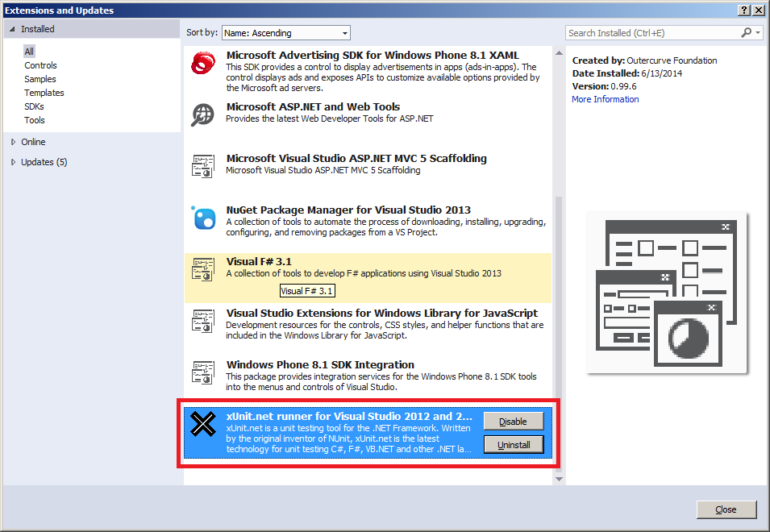Open search with the magnifier icon
Screen dimensions: 770x532
point(745,32)
